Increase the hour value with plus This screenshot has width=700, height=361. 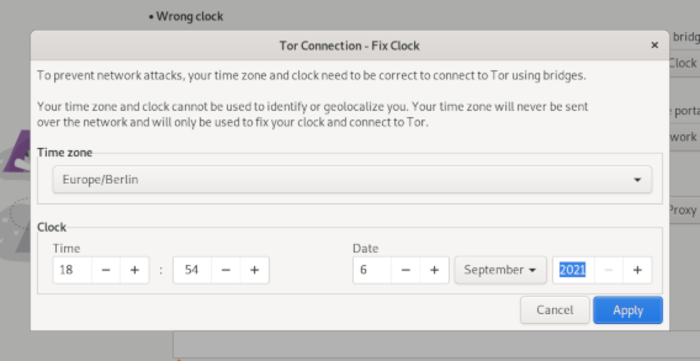click(x=134, y=270)
